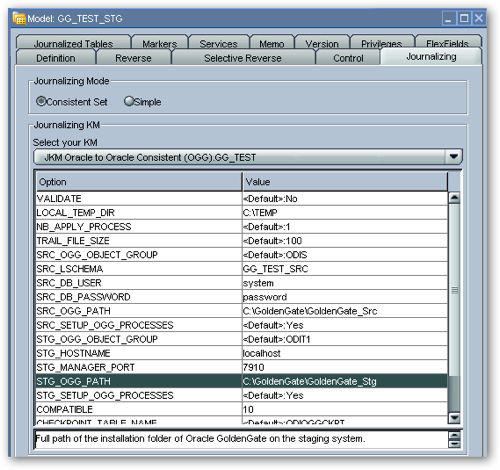Click the options table scrollbar thumb

click(x=454, y=290)
